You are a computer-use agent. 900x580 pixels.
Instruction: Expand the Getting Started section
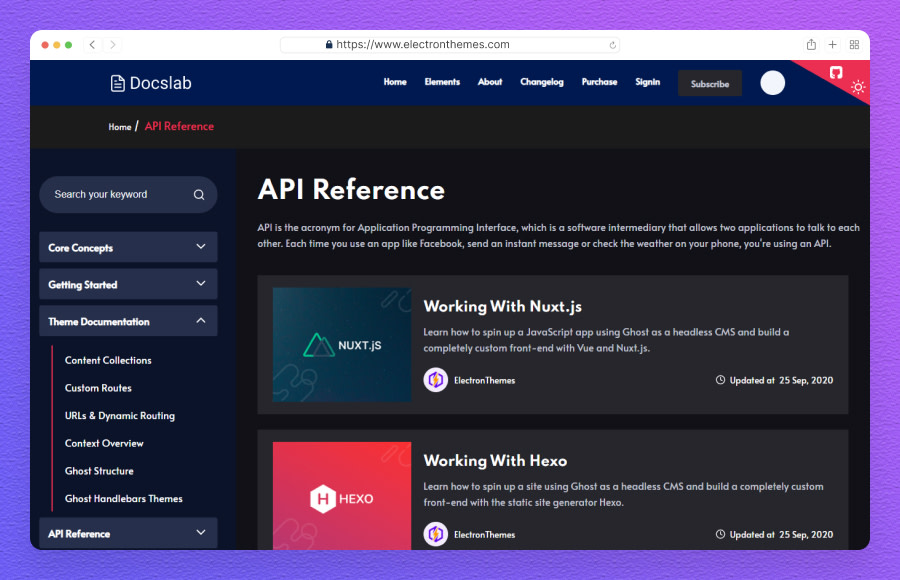(x=128, y=284)
